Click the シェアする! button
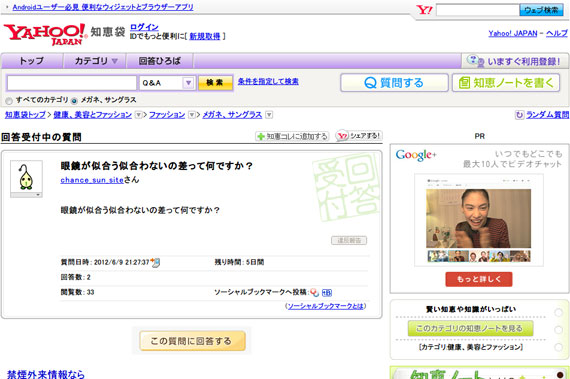570x379 pixels. pyautogui.click(x=358, y=136)
